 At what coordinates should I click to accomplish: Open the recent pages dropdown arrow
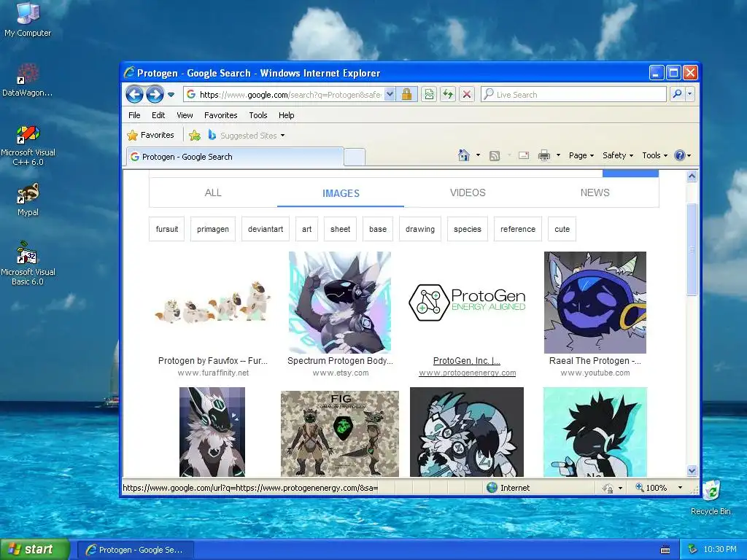171,94
